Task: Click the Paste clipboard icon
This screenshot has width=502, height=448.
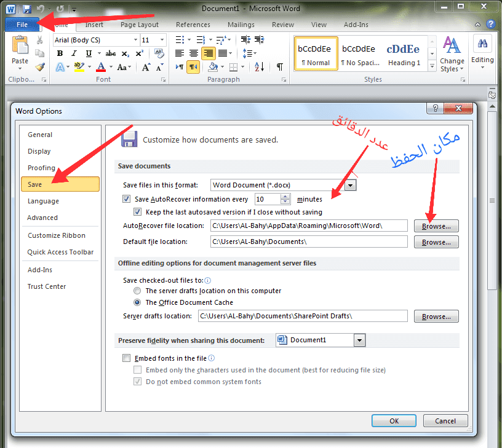Action: click(20, 50)
